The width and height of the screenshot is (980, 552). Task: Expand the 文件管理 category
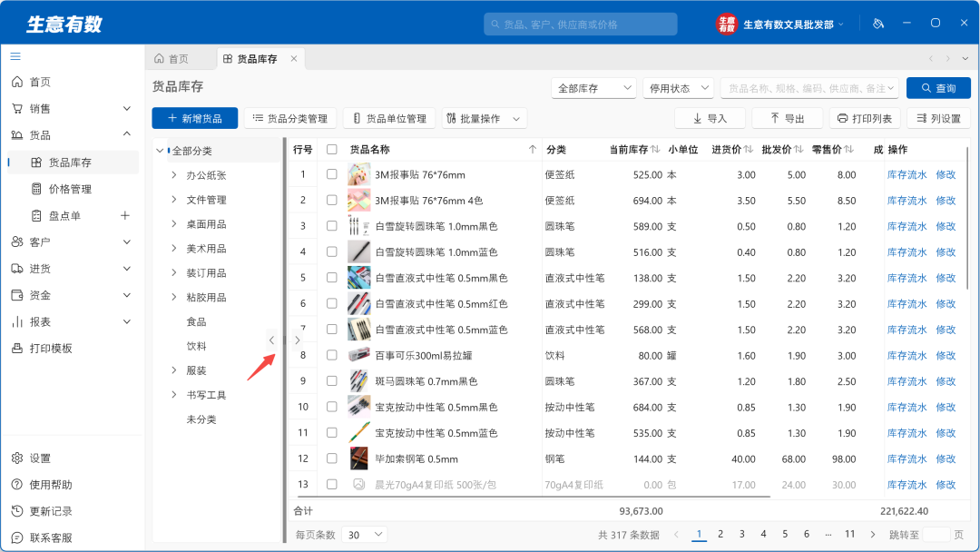point(173,200)
